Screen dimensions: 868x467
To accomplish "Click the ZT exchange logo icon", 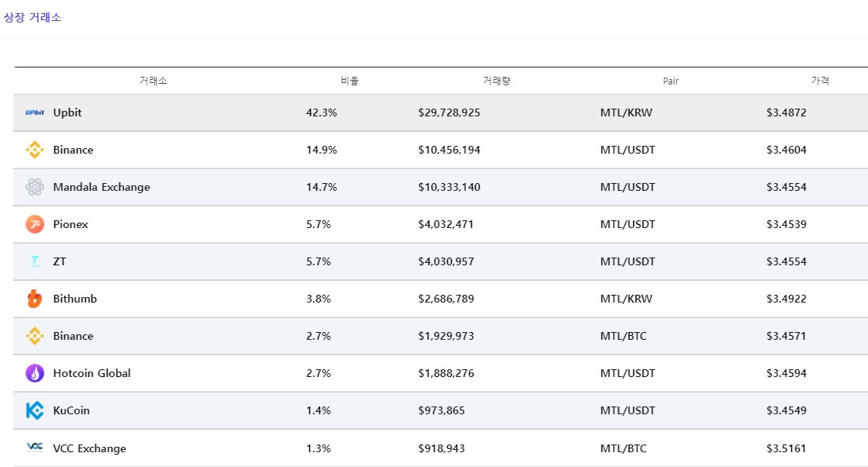I will click(35, 261).
